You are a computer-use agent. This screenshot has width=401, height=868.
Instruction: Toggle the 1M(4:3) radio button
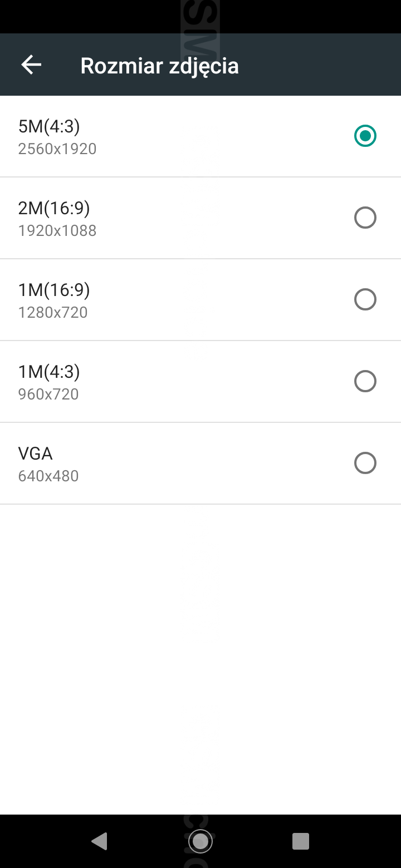[365, 381]
